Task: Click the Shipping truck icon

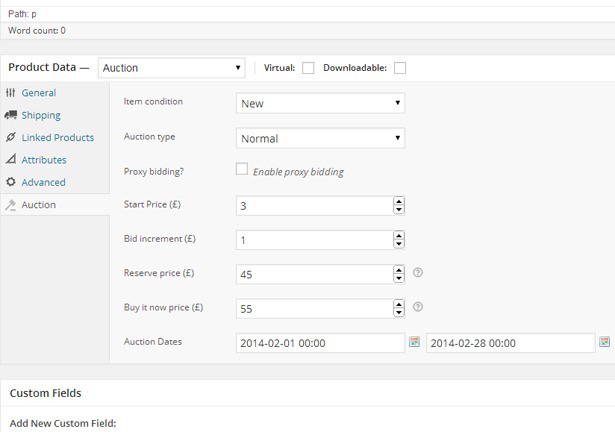Action: click(x=11, y=115)
